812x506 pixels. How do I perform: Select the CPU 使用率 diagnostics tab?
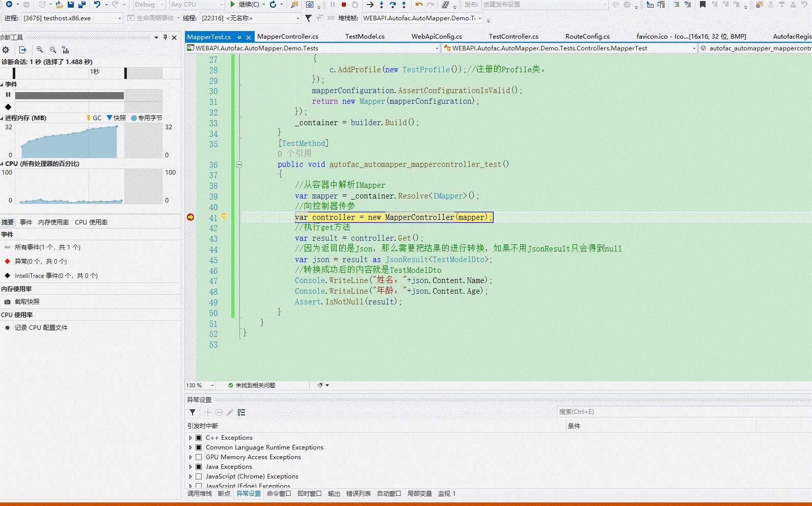point(91,222)
